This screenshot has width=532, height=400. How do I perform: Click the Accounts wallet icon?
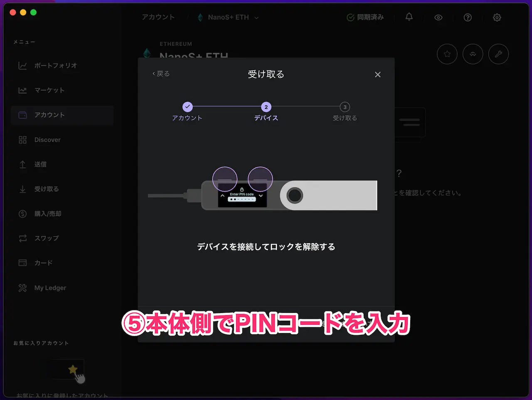[23, 115]
